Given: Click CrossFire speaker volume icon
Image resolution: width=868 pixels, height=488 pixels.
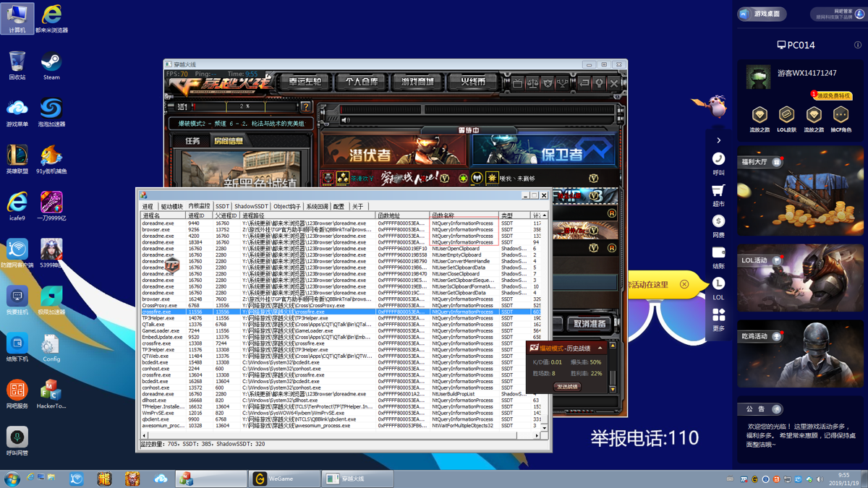Looking at the screenshot, I should [346, 121].
